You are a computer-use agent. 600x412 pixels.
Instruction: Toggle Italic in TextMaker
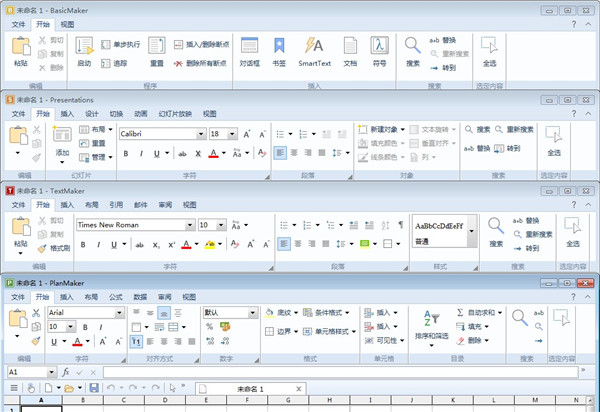98,245
